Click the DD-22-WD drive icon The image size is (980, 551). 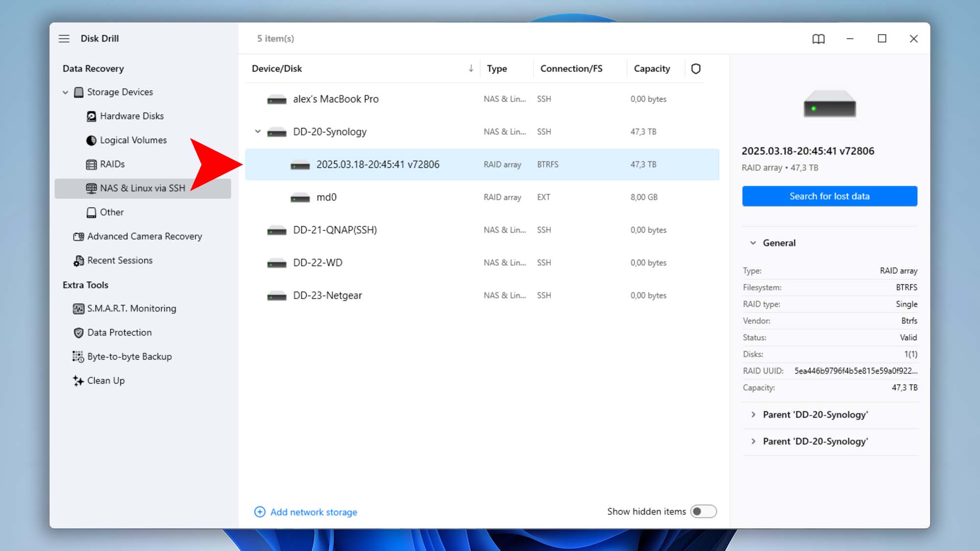coord(276,264)
